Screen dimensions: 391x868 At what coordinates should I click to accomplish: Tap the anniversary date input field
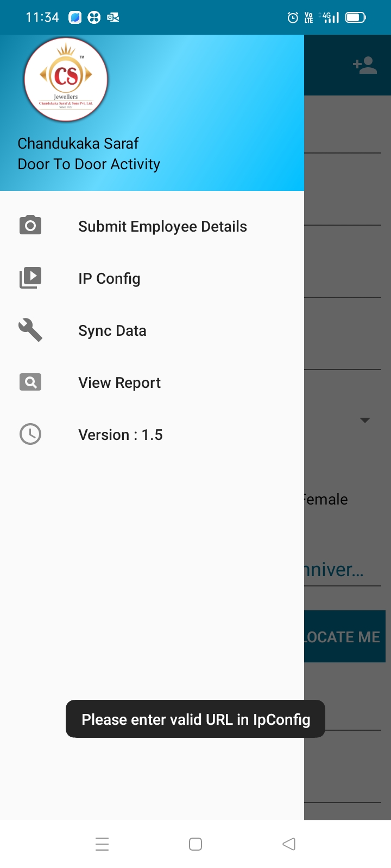(x=343, y=570)
